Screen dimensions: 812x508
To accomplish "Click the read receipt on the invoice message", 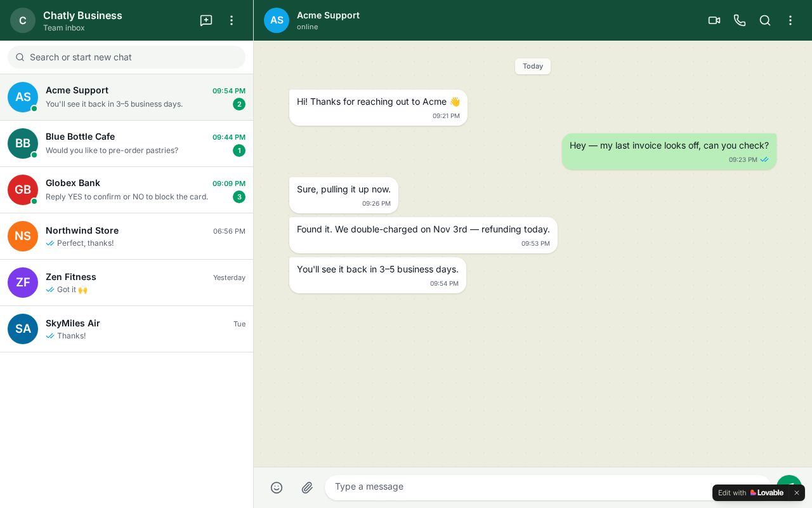I will (764, 160).
